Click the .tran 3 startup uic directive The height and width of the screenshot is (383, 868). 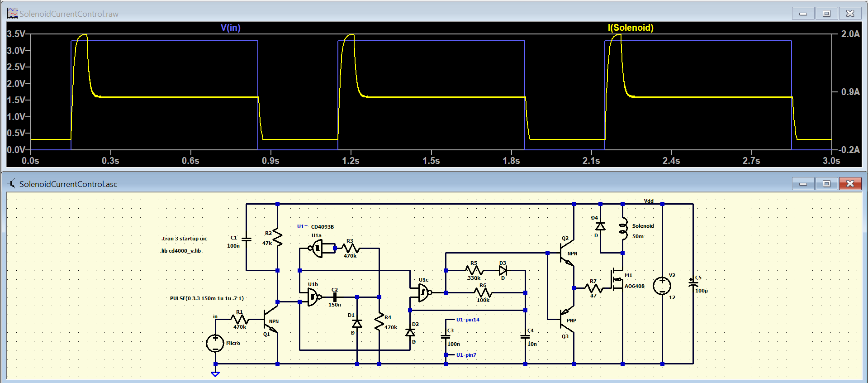coord(184,239)
